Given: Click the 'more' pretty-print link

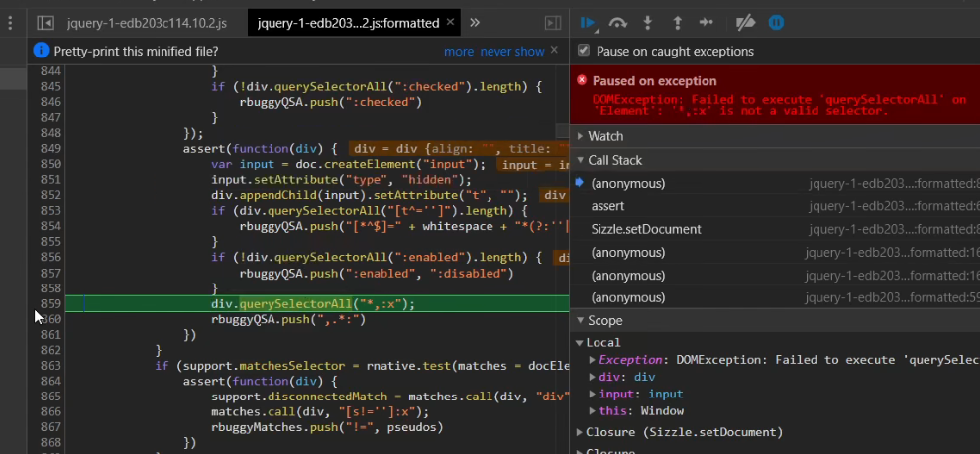Looking at the screenshot, I should 458,51.
